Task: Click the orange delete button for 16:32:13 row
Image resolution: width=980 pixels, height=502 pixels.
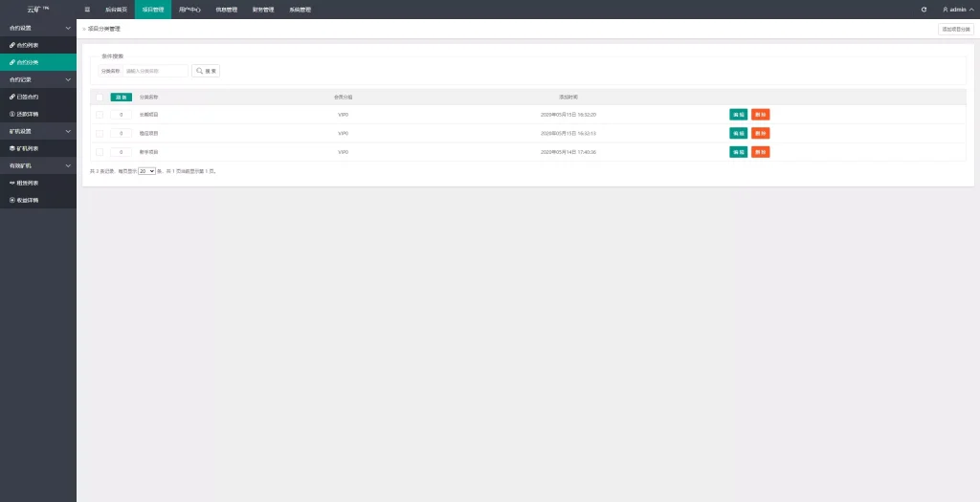Action: point(760,134)
